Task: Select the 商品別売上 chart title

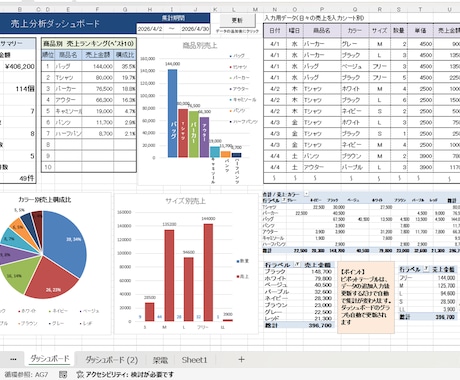Action: 200,45
